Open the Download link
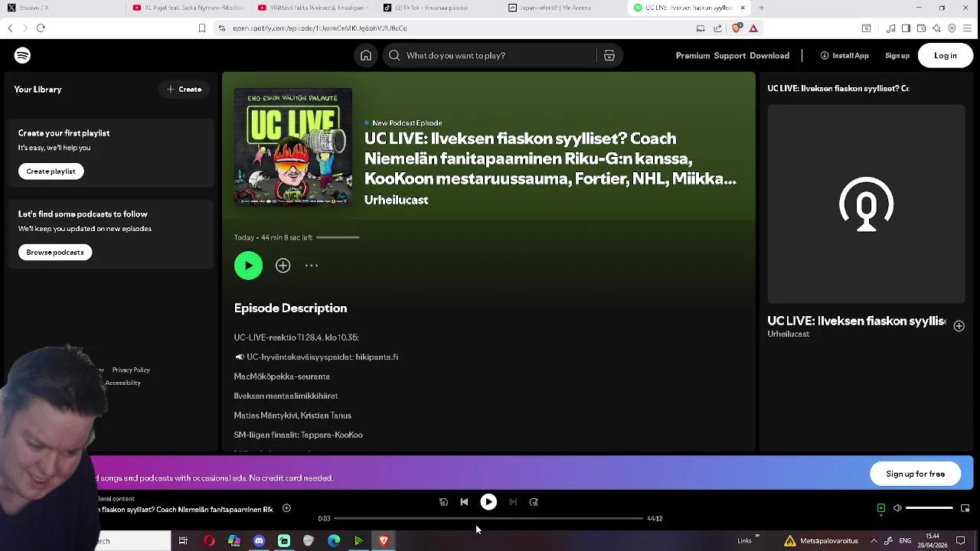 (x=769, y=56)
